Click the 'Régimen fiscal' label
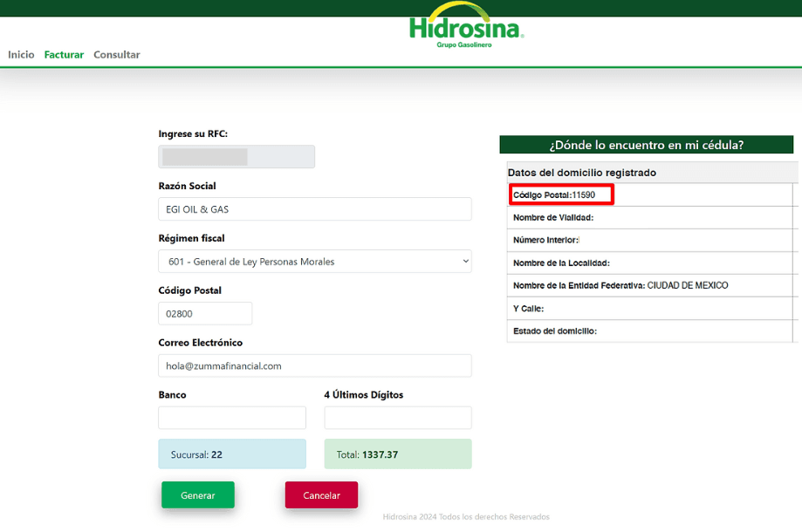This screenshot has width=802, height=532. click(x=191, y=238)
